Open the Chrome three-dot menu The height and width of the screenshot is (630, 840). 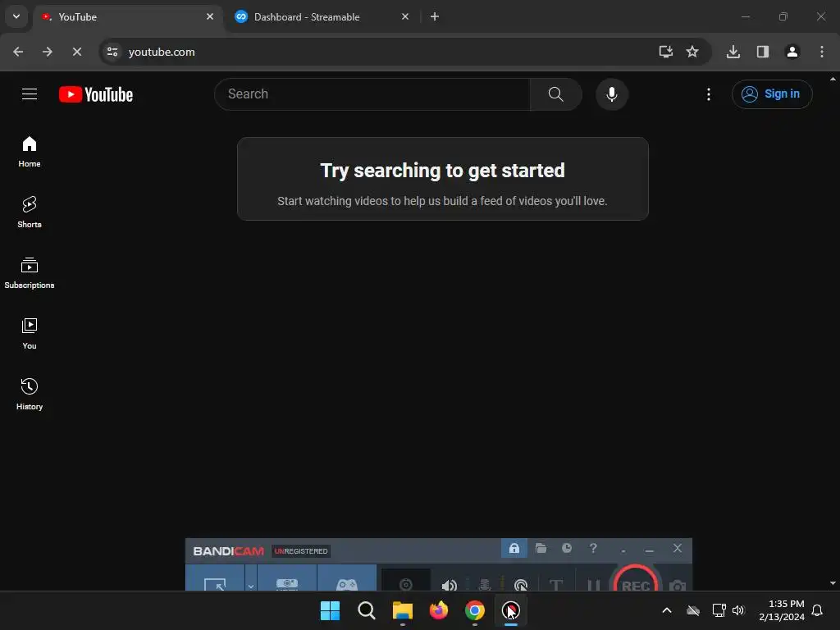coord(821,52)
